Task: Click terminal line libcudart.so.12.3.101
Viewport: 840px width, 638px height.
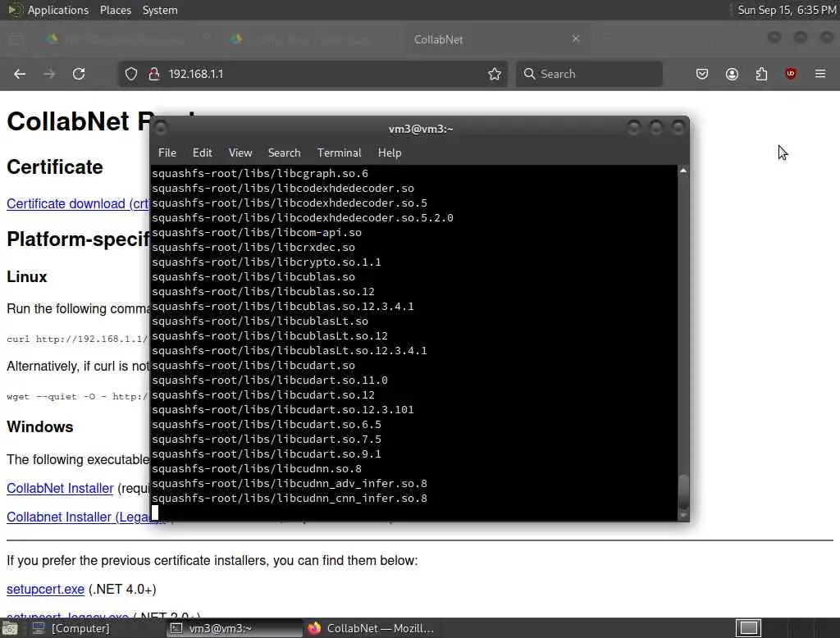Action: point(283,410)
